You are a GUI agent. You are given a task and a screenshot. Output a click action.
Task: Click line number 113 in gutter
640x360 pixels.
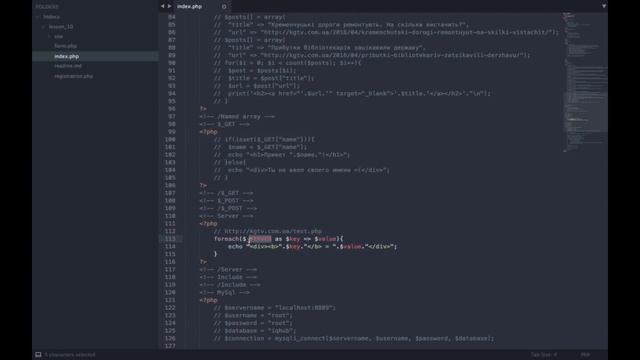[x=170, y=239]
